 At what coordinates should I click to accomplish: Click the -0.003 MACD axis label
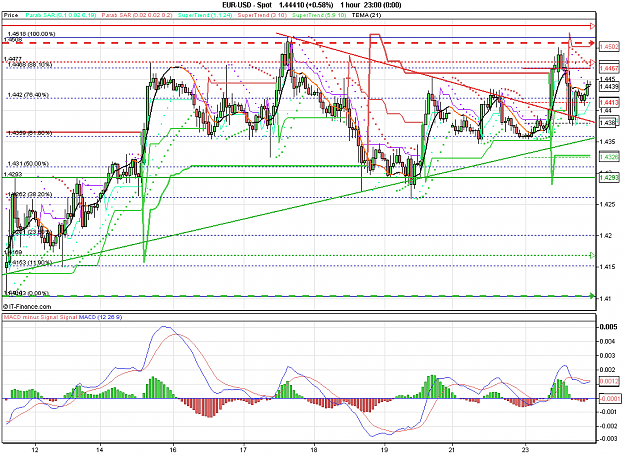click(x=609, y=439)
